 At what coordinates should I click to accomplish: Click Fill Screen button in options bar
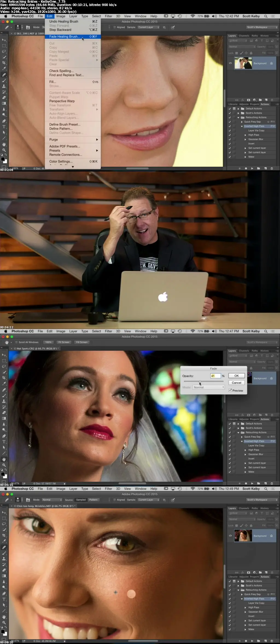pyautogui.click(x=82, y=342)
